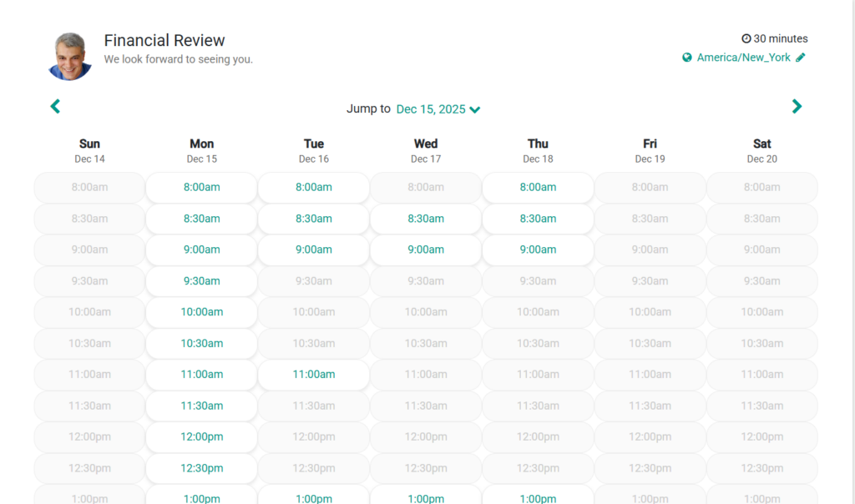Open the Dec 15, 2025 date picker
The image size is (855, 504).
(431, 109)
